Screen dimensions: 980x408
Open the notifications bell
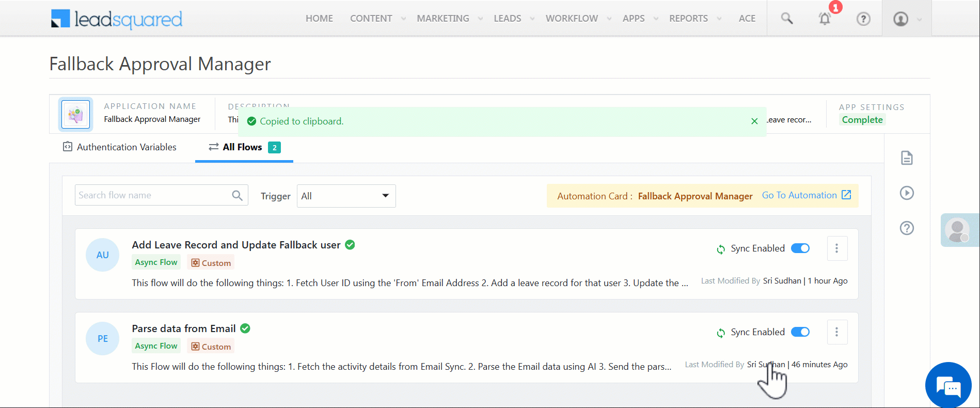(x=825, y=19)
